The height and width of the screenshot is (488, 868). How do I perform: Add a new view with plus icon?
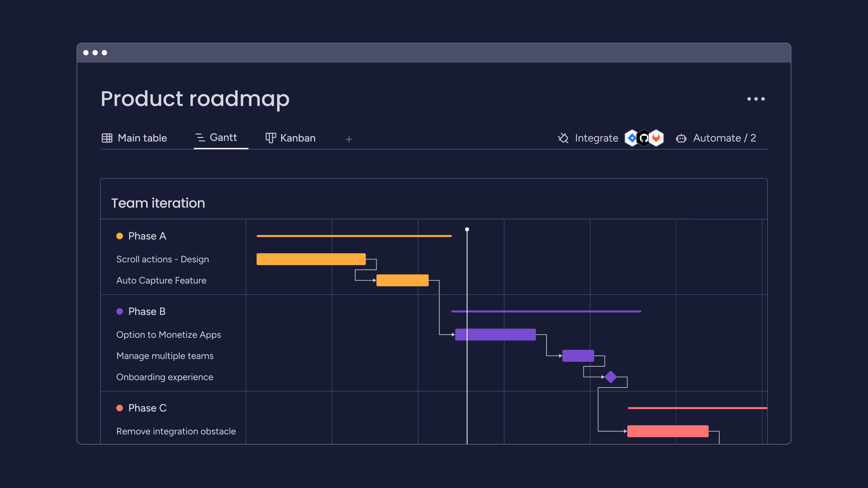(349, 138)
